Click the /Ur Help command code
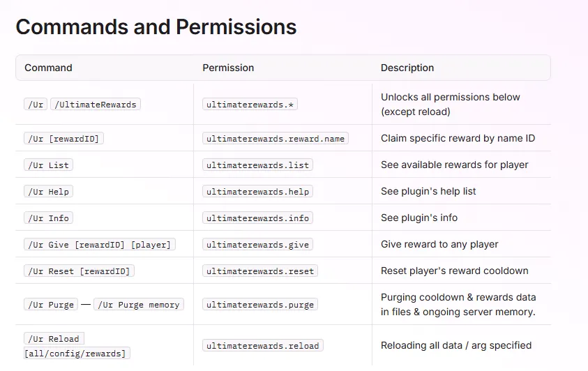This screenshot has height=371, width=588. (x=49, y=191)
